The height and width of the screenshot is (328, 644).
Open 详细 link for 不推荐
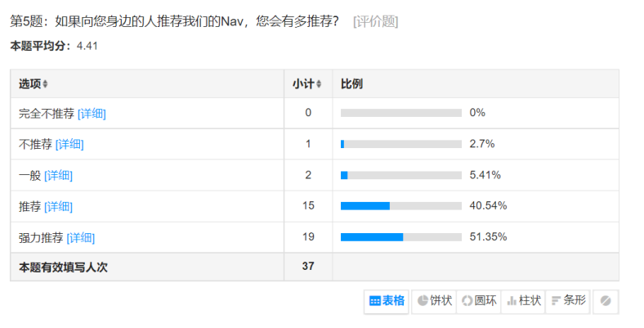pos(69,145)
